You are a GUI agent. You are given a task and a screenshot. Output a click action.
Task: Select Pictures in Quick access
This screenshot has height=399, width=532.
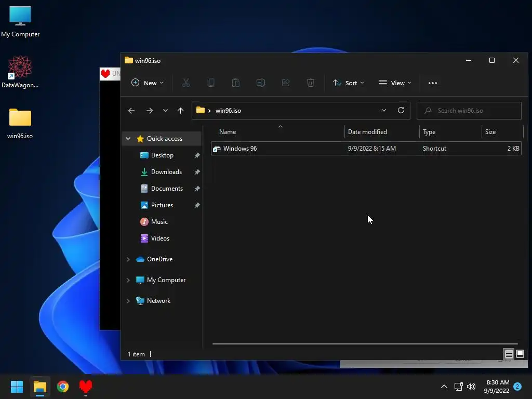[162, 205]
